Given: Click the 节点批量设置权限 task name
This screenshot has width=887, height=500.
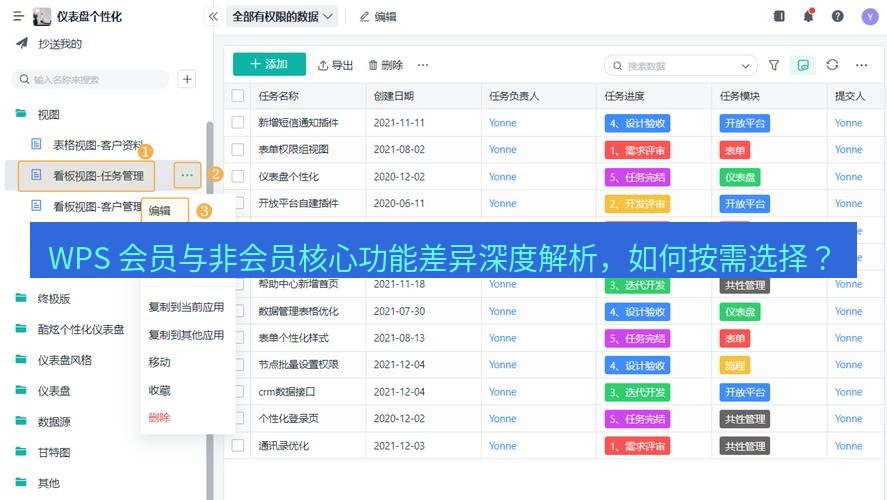Looking at the screenshot, I should point(298,365).
